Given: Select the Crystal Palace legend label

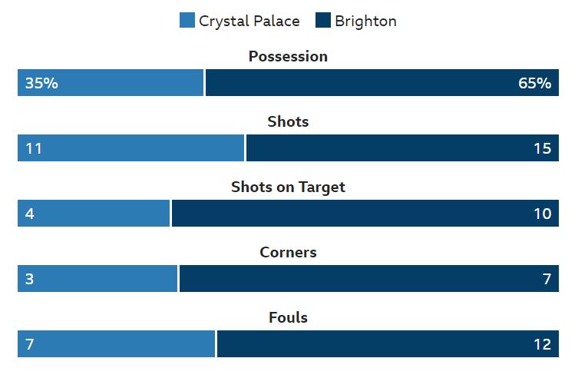Looking at the screenshot, I should 249,22.
